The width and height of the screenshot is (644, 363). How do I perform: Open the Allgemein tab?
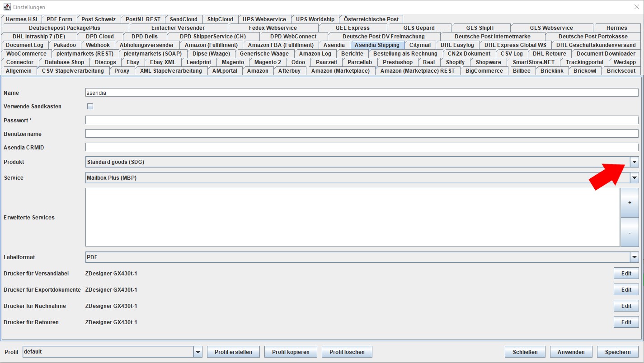tap(19, 71)
